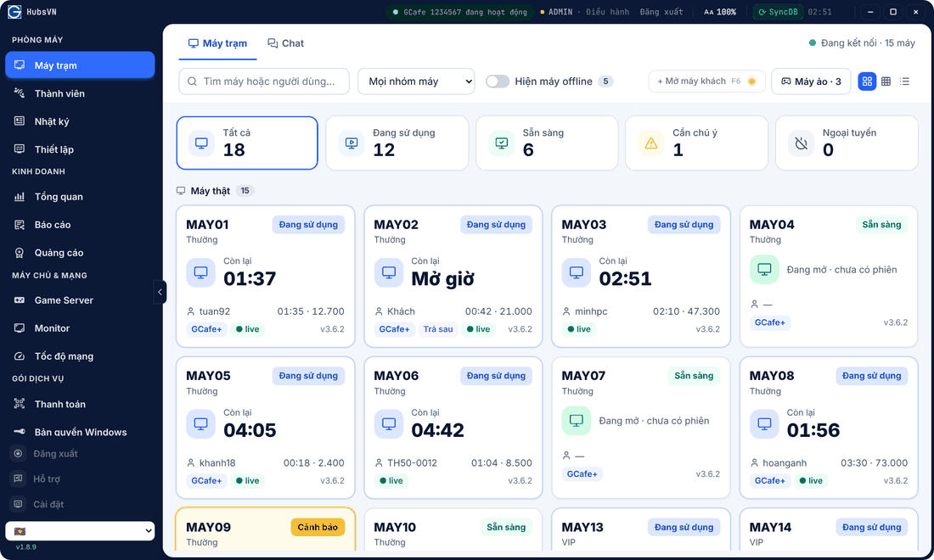Switch to the Chat tab
The height and width of the screenshot is (560, 934).
point(286,43)
